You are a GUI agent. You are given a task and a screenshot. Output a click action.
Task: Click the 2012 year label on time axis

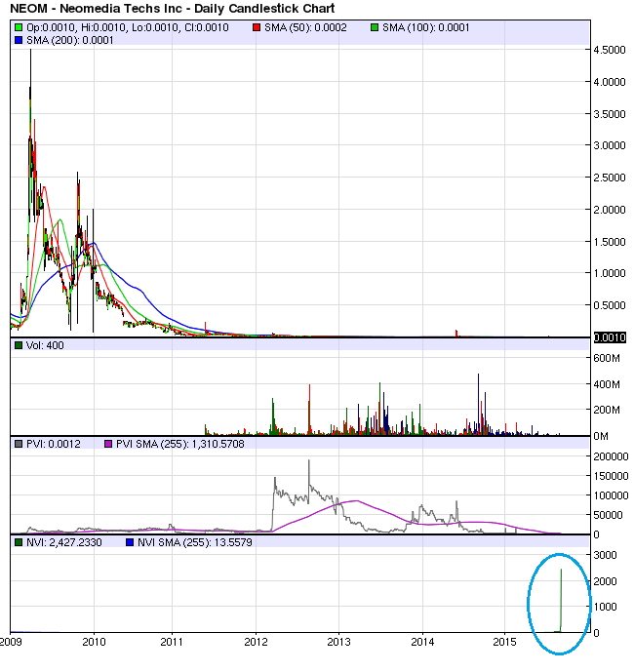[256, 642]
